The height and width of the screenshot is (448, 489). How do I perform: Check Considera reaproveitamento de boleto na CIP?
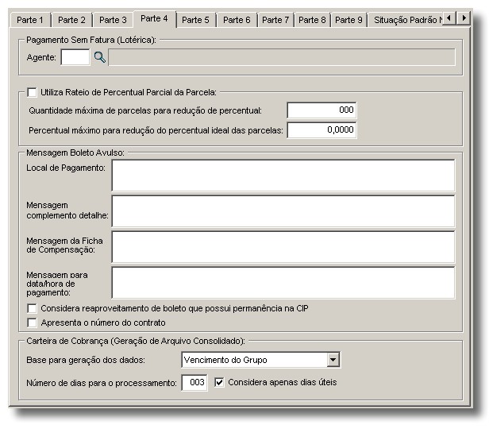pos(32,308)
